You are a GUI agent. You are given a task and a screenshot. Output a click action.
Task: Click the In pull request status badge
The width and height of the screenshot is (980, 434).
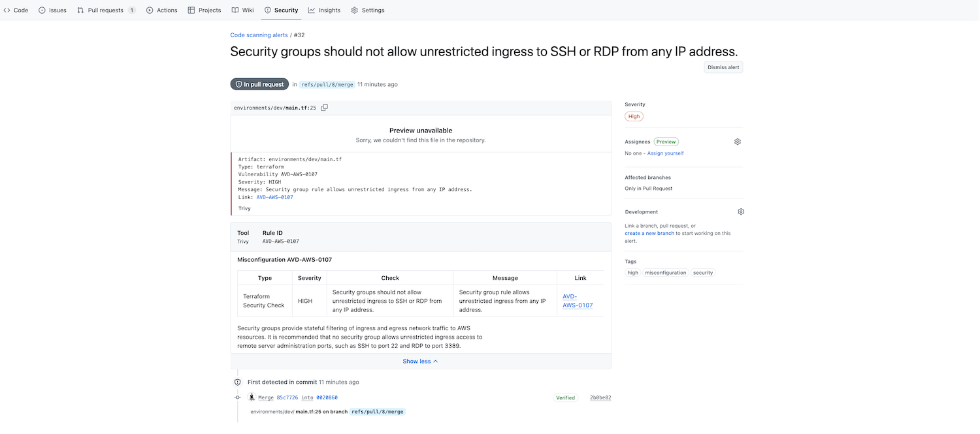[259, 84]
